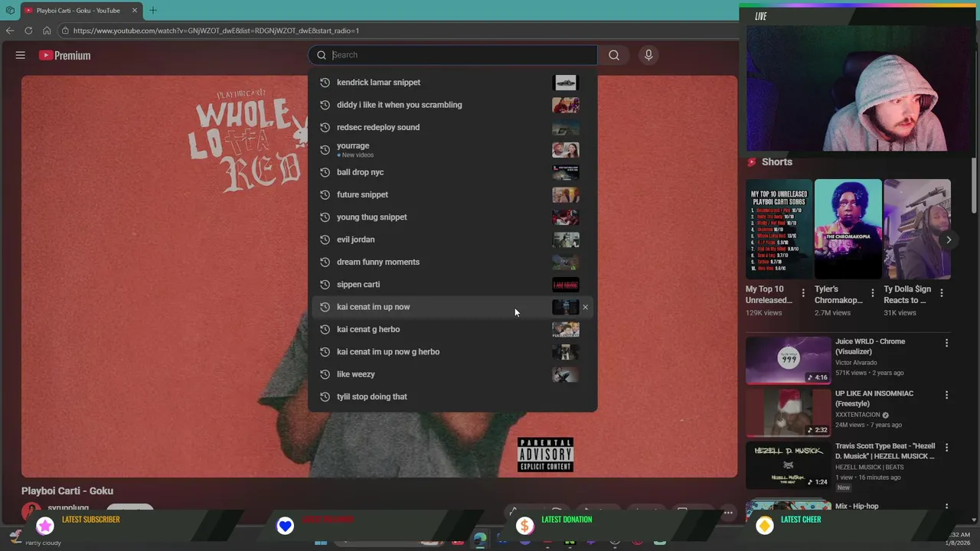Click thumbnail next to 'sippen carti' suggestion
Viewport: 980px width, 551px height.
pyautogui.click(x=566, y=285)
